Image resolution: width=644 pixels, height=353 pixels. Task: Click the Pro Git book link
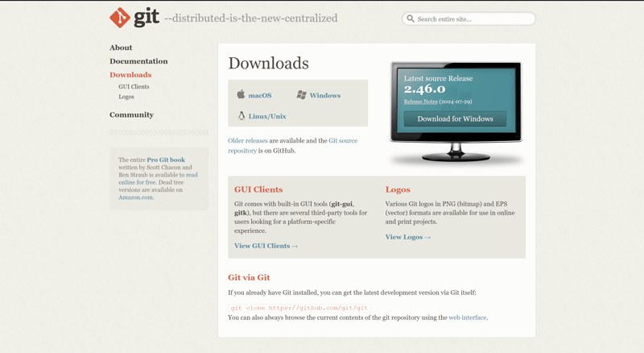tap(166, 160)
